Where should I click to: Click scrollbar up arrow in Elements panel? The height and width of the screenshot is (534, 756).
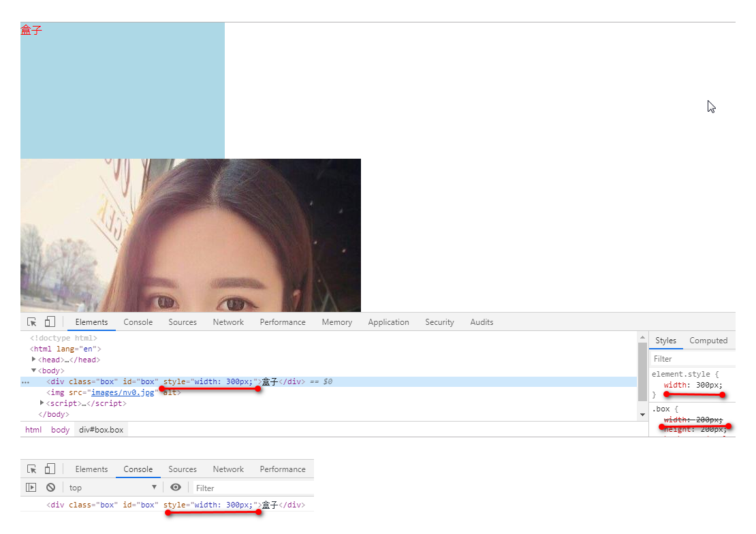click(642, 337)
